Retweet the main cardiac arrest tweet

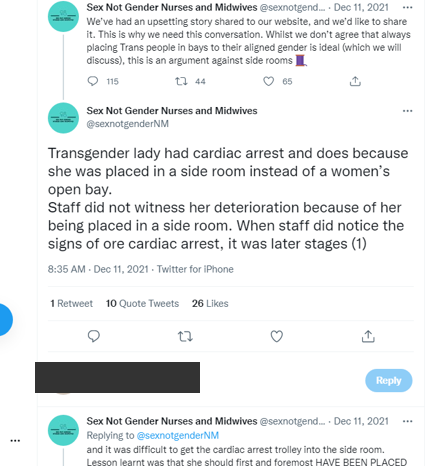click(185, 336)
